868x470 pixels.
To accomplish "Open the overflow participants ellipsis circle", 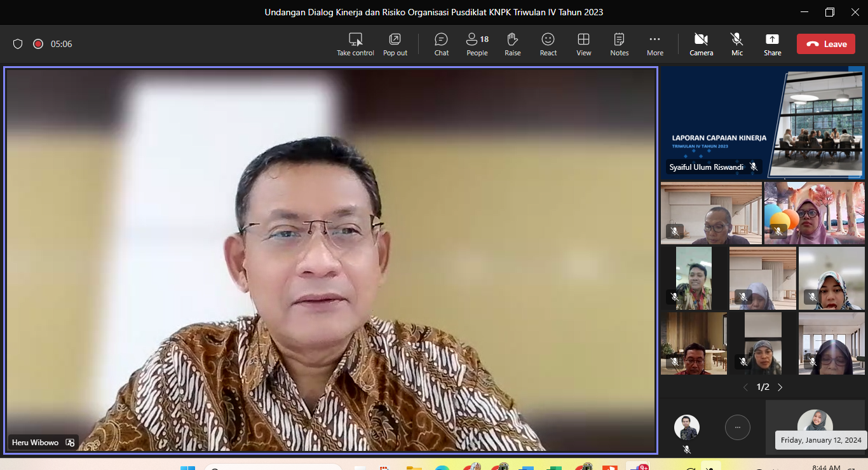I will (x=738, y=427).
